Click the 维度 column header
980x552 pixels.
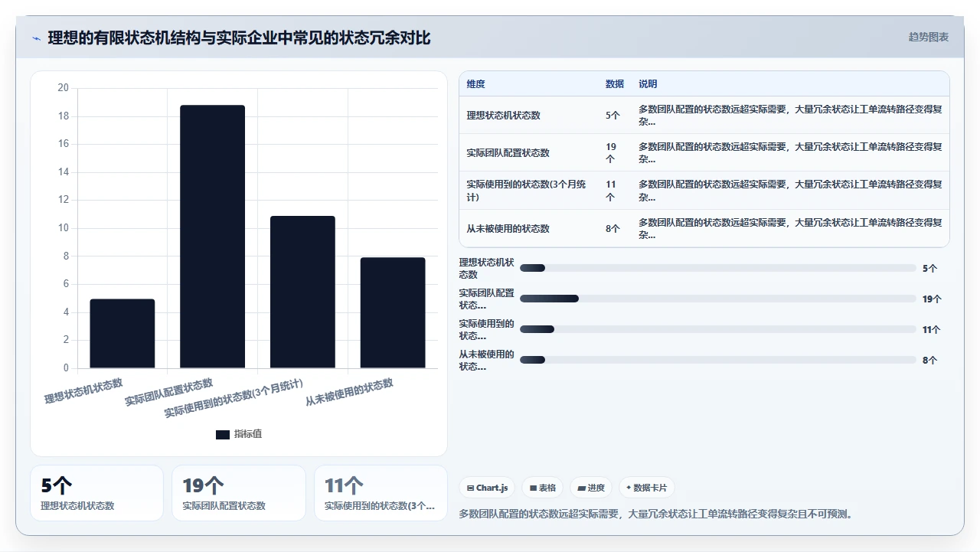pyautogui.click(x=476, y=84)
